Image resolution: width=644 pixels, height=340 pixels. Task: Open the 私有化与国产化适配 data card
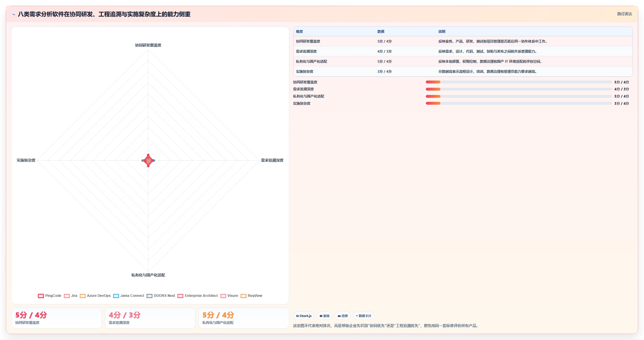(244, 318)
